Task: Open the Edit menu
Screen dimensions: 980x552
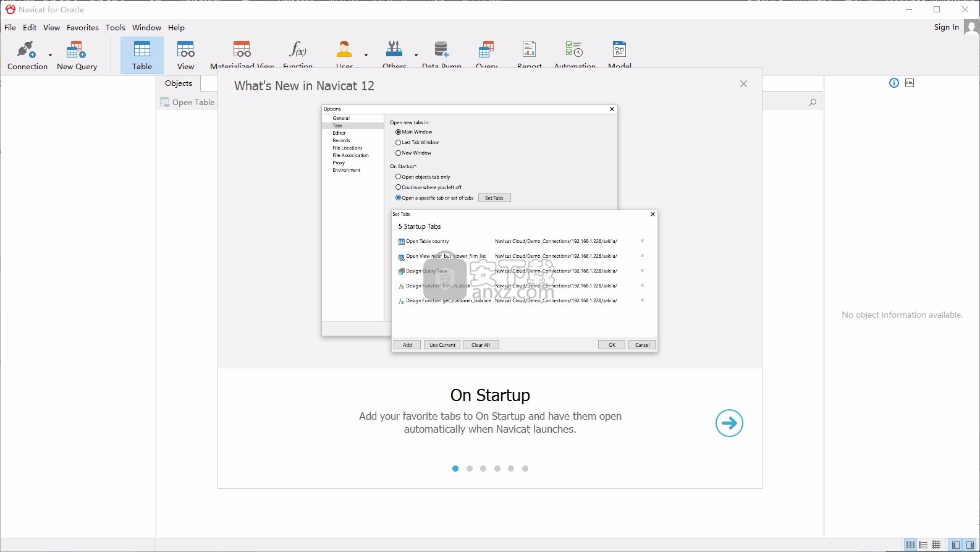Action: (30, 27)
